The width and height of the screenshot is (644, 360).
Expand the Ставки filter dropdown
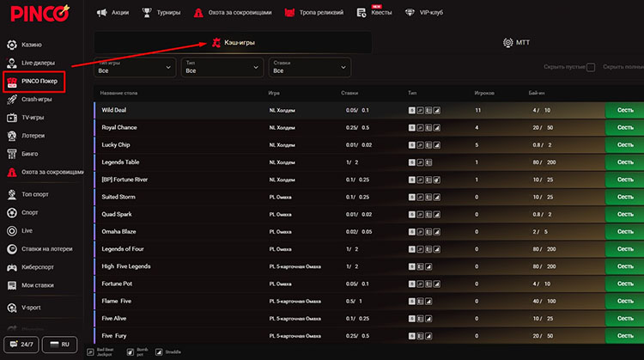(x=310, y=67)
